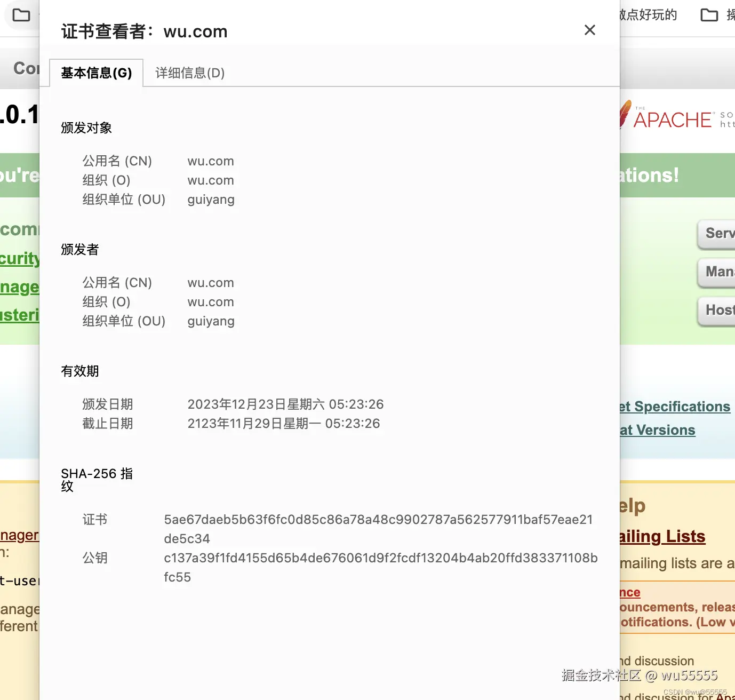Click the 颁发者 common name wu.com
The image size is (735, 700).
[x=211, y=282]
